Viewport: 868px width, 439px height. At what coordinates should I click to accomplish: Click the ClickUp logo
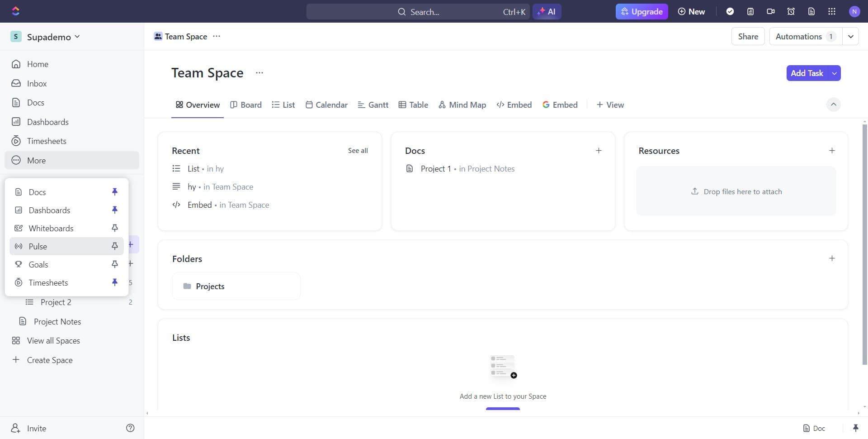tap(15, 11)
